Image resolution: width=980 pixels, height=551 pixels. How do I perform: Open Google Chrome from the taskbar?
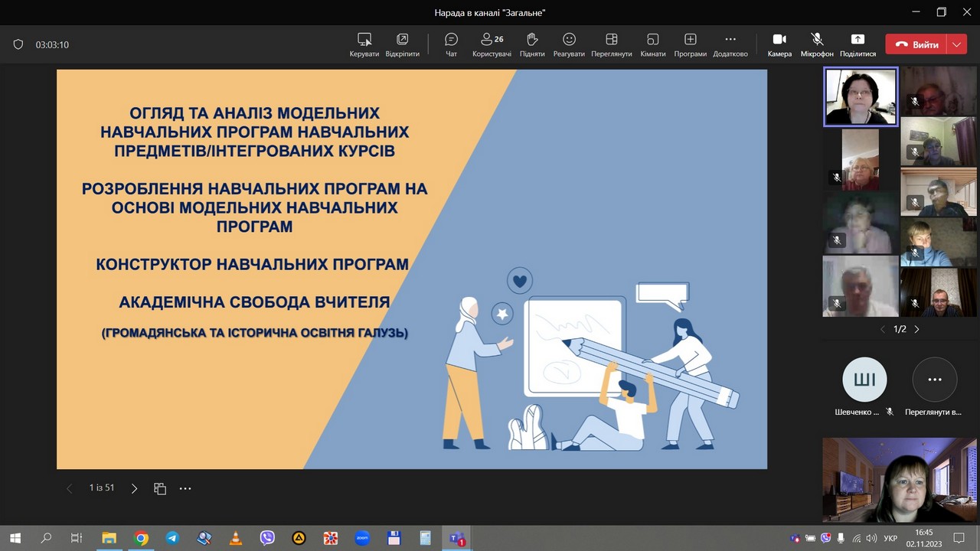(141, 538)
